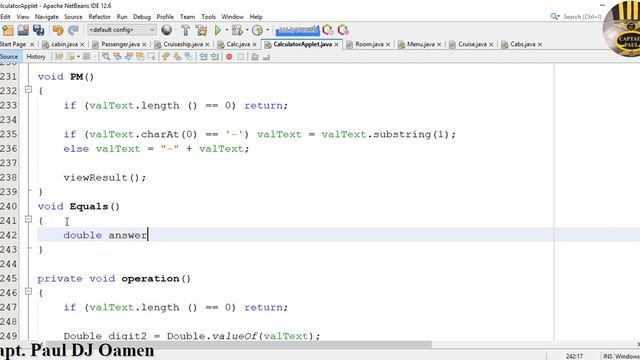Click the Uncomment lines icon
This screenshot has width=640, height=360.
click(x=267, y=57)
